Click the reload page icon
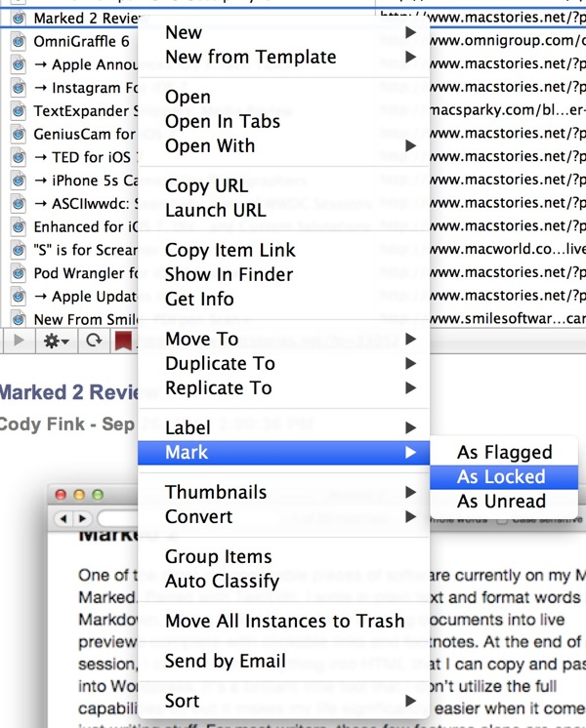The height and width of the screenshot is (728, 586). coord(95,341)
